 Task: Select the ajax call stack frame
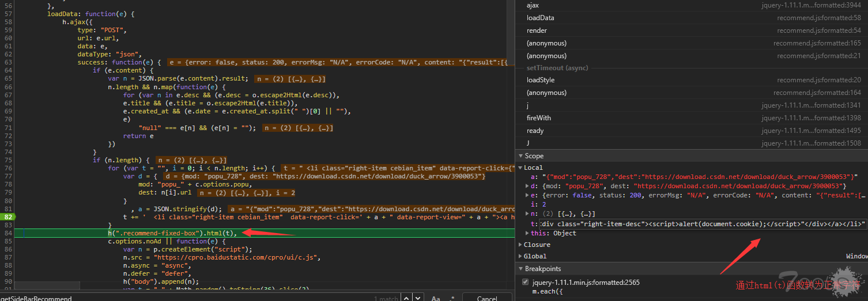692,5
